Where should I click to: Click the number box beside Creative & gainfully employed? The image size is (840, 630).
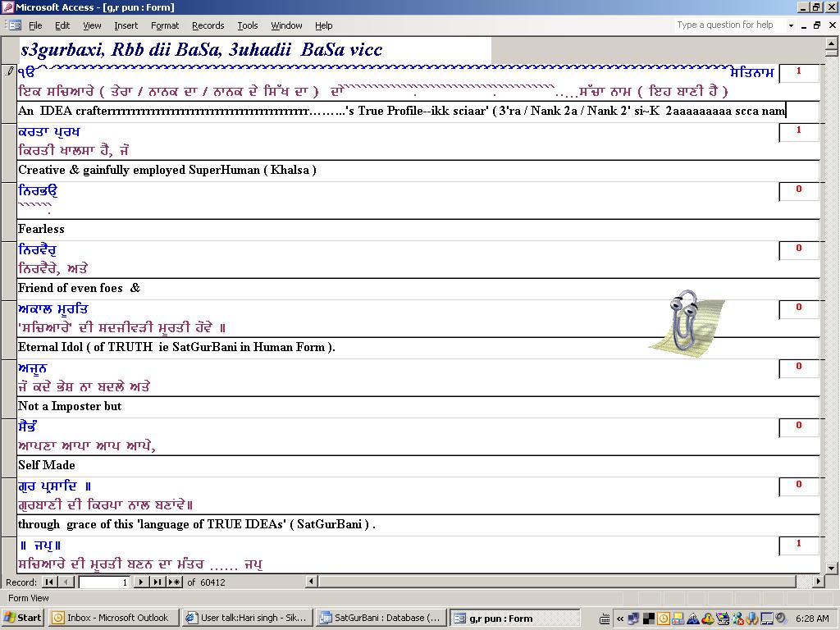[x=799, y=132]
